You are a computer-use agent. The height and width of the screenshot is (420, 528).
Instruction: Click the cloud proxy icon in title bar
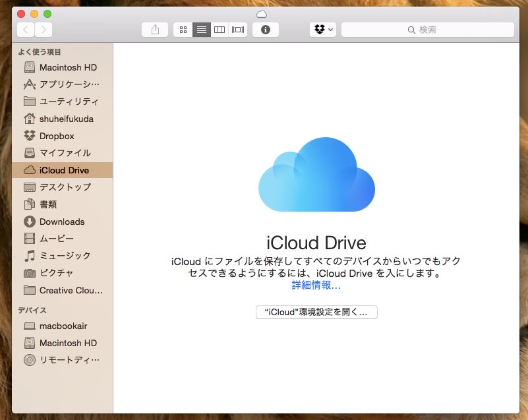pyautogui.click(x=262, y=14)
